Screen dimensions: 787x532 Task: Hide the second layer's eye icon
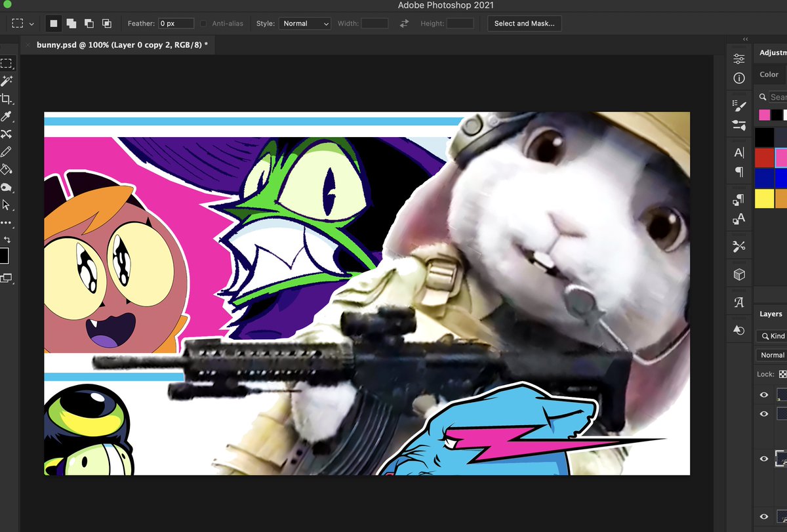click(x=763, y=414)
